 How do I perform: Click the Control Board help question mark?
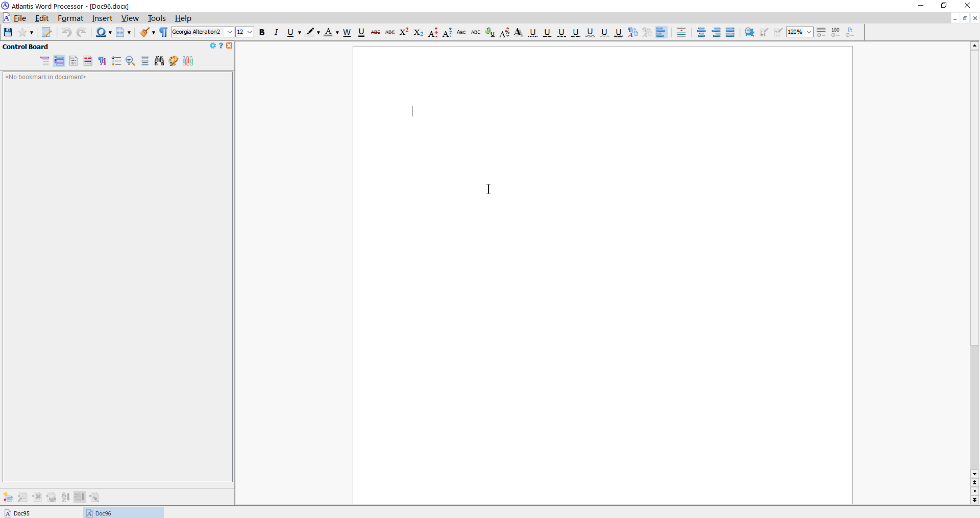221,46
